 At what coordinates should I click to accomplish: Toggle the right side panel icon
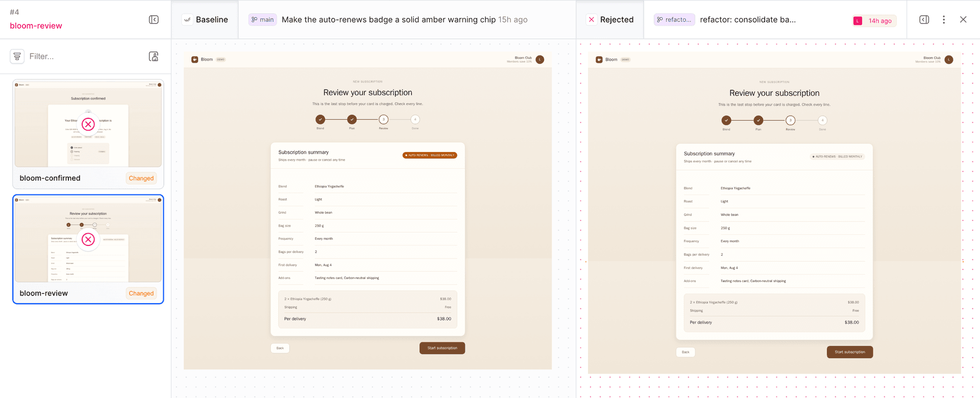pyautogui.click(x=924, y=19)
